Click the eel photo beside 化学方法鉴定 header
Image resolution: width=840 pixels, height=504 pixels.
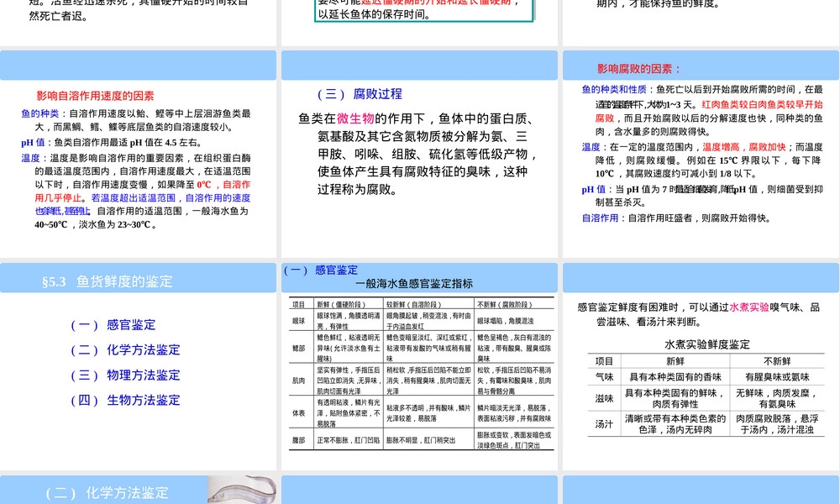242,490
